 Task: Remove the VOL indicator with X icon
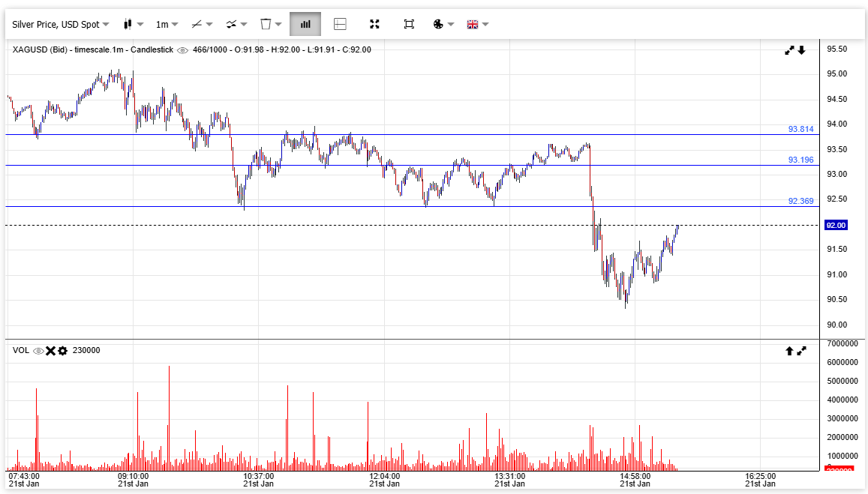pos(50,351)
